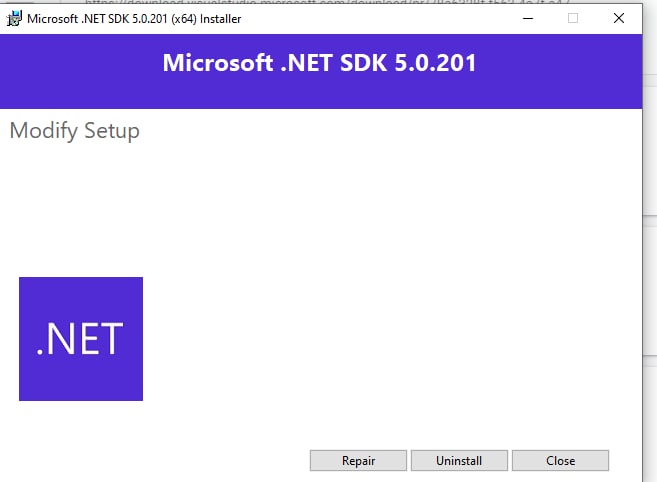This screenshot has height=482, width=657.
Task: Click the disabled maximize button
Action: [x=573, y=18]
